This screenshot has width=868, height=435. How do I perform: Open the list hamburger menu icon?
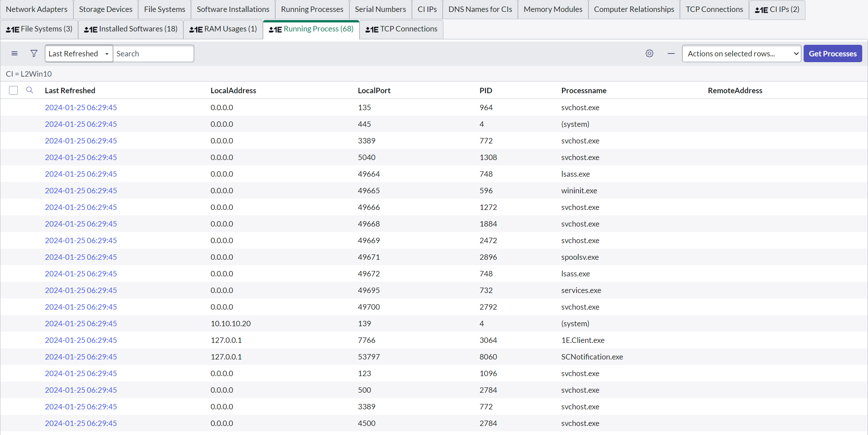click(14, 53)
